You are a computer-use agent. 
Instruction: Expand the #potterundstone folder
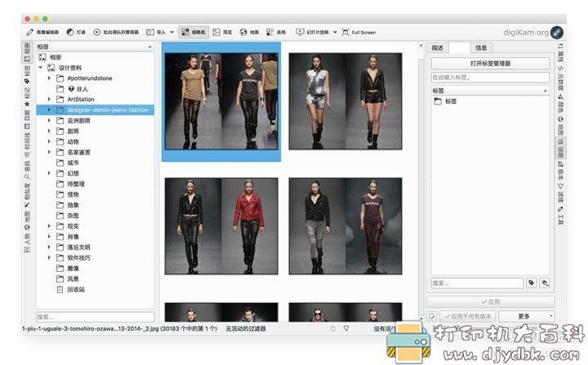[x=49, y=78]
